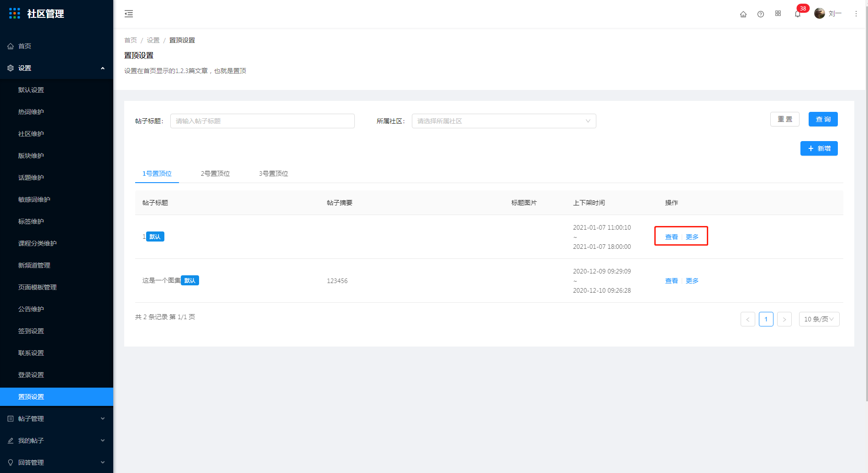The width and height of the screenshot is (868, 473).
Task: Open notifications bell with 38 badge
Action: 798,14
